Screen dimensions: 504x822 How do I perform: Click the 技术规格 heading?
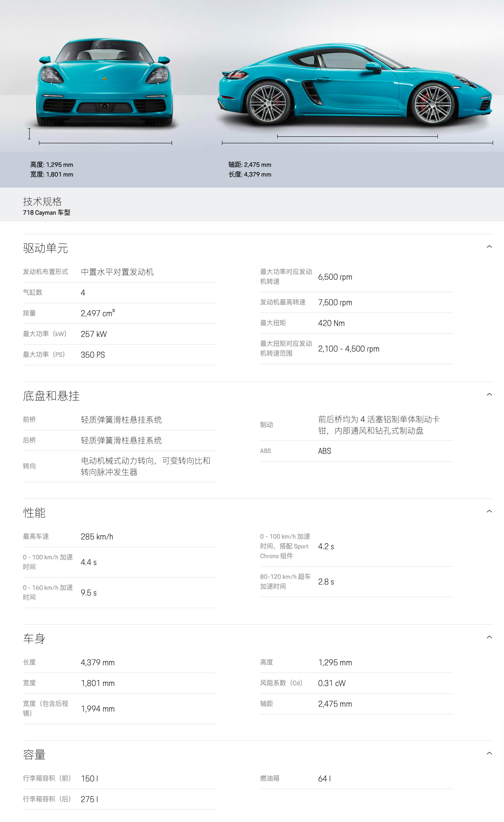[42, 201]
